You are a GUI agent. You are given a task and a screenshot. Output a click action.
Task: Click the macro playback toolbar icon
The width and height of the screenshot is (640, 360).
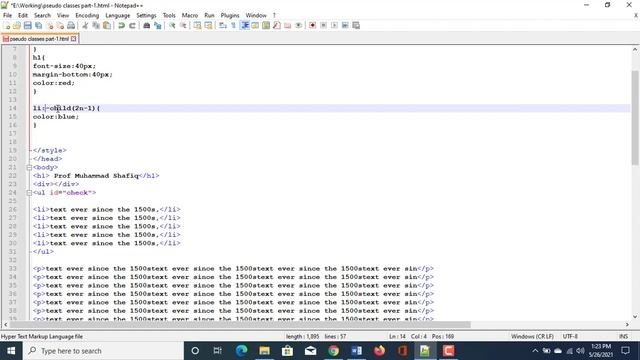click(x=334, y=25)
